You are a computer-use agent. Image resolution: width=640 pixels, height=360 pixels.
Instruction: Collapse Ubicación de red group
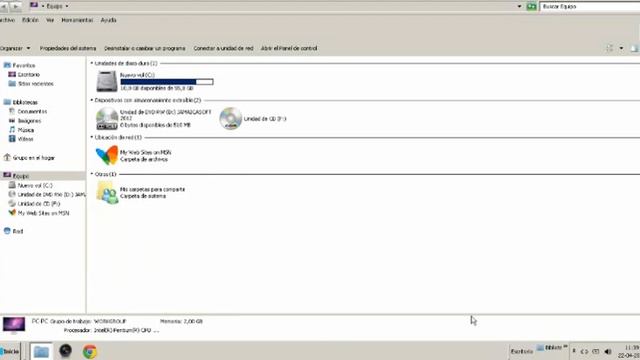[92, 137]
